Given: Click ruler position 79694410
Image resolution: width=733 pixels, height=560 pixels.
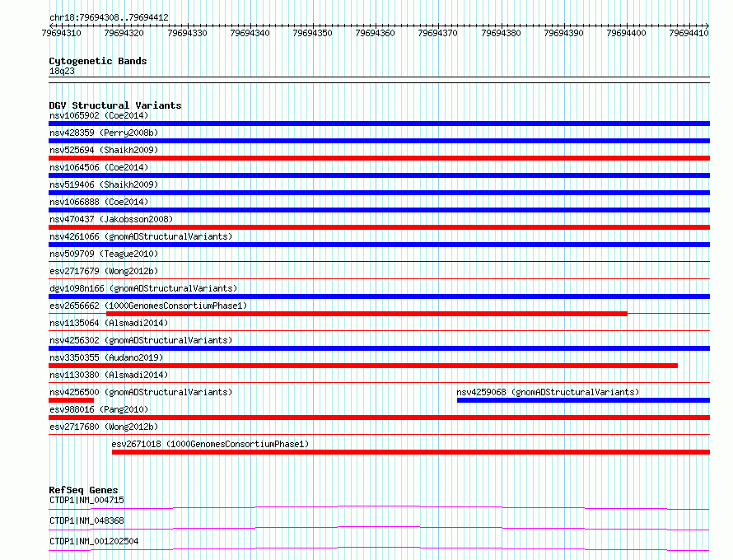Looking at the screenshot, I should coord(689,33).
